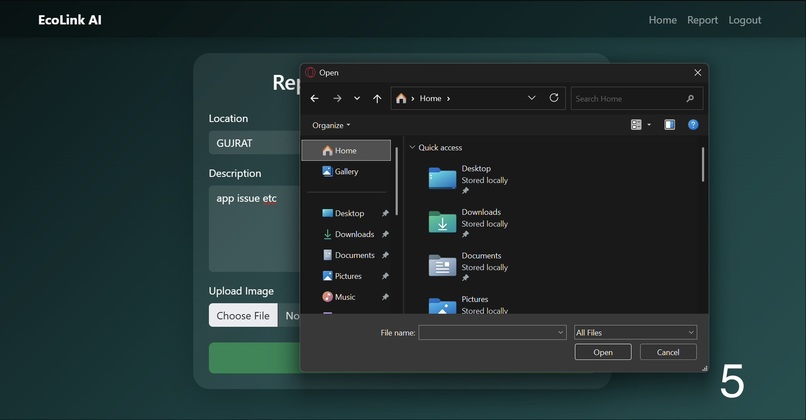Click pin icon next to sidebar Documents
Image resolution: width=806 pixels, height=420 pixels.
(x=385, y=255)
